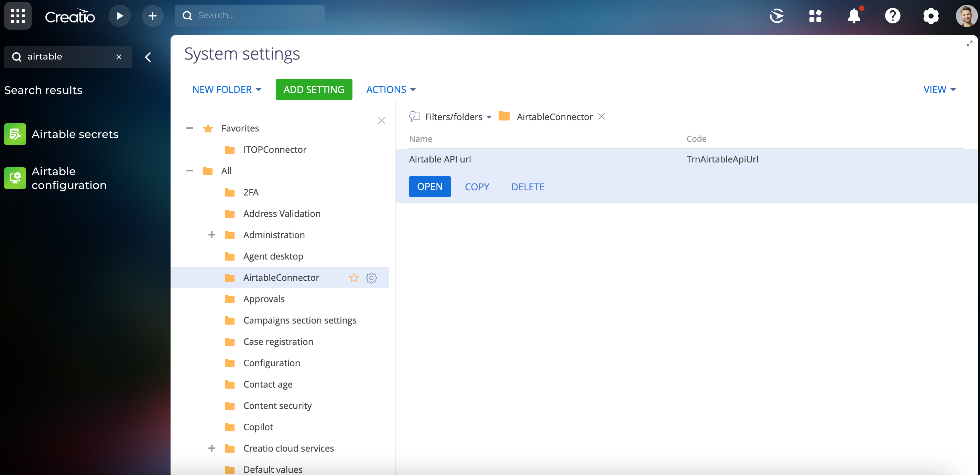Click the Favorites star icon
The image size is (980, 475).
tap(208, 128)
